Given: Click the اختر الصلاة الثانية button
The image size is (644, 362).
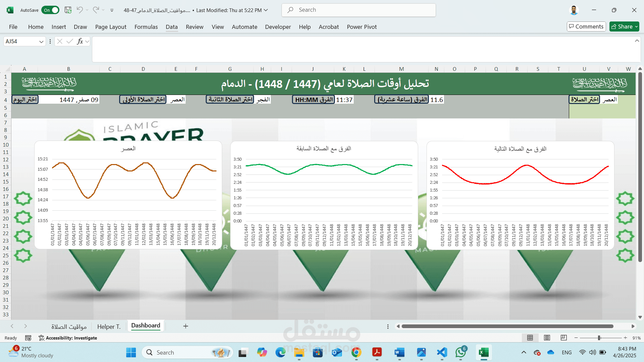Looking at the screenshot, I should coord(230,100).
